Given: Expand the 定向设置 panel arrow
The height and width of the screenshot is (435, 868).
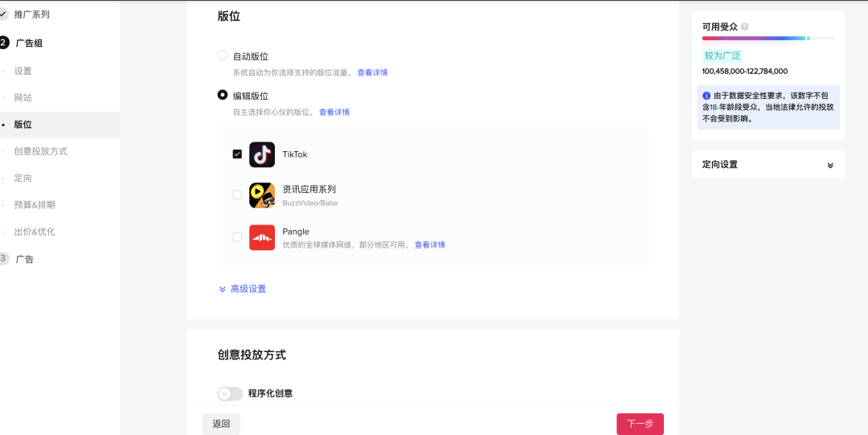Looking at the screenshot, I should point(830,165).
